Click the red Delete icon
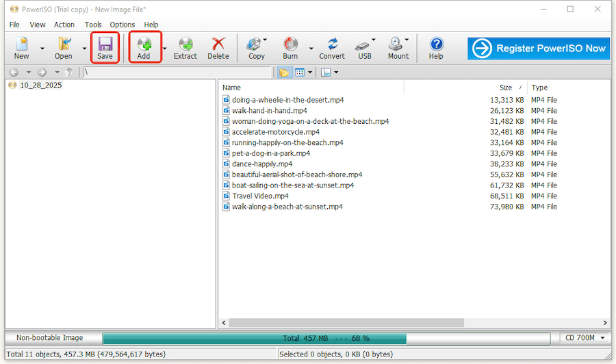616x364 pixels. tap(218, 44)
